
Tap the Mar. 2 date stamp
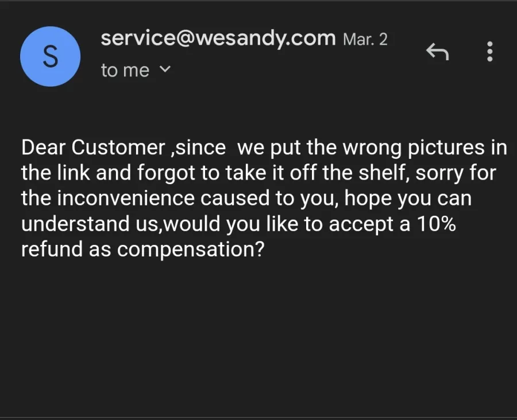[x=365, y=40]
